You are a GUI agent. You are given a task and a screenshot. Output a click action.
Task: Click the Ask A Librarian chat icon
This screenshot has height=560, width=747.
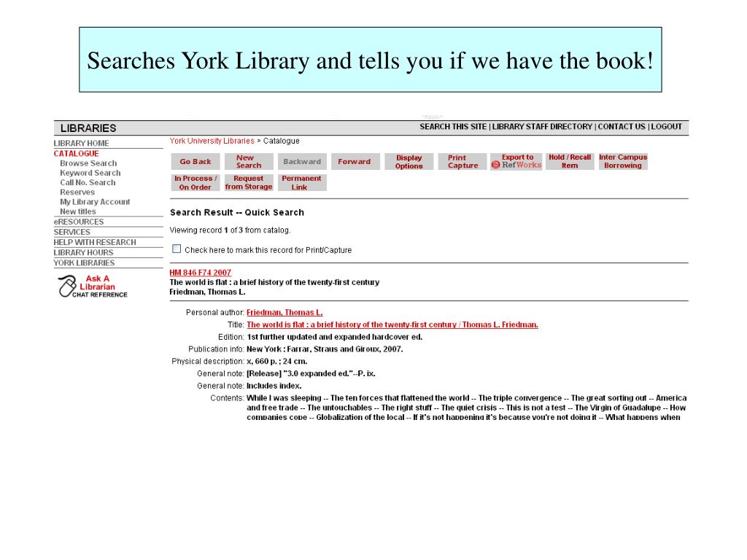[93, 286]
